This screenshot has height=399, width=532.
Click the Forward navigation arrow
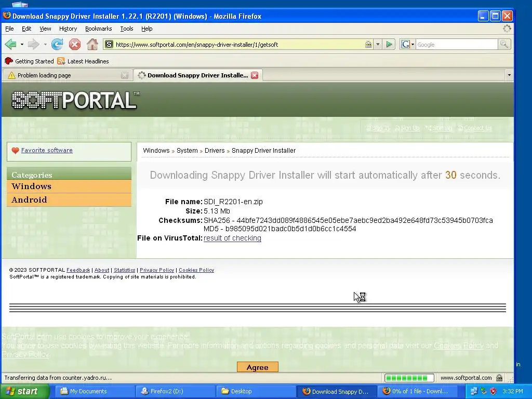point(34,44)
